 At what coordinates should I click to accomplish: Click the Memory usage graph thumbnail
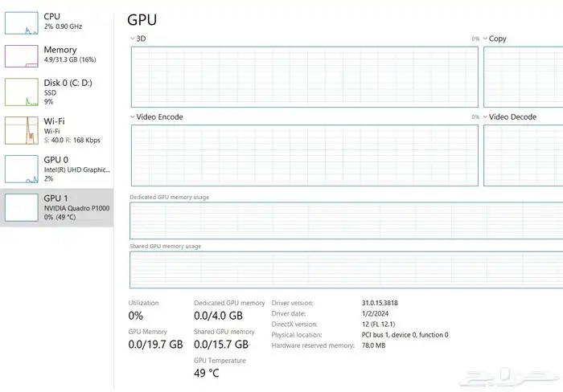[22, 55]
